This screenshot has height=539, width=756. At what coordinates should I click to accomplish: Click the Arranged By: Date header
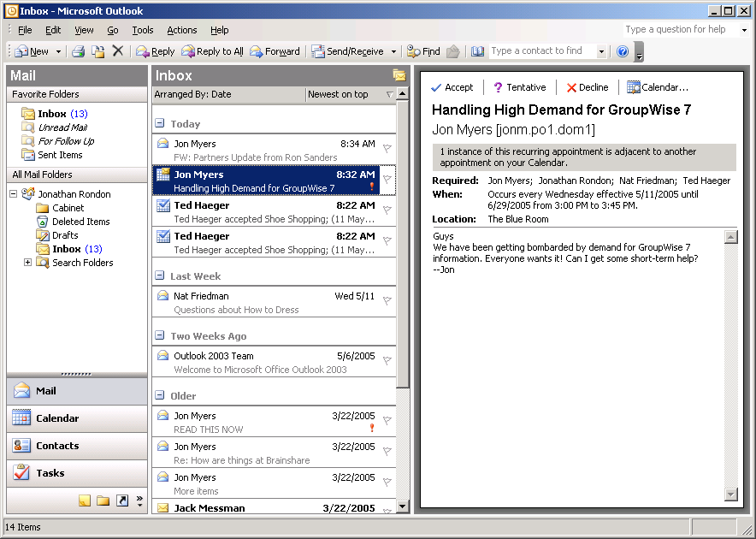229,94
